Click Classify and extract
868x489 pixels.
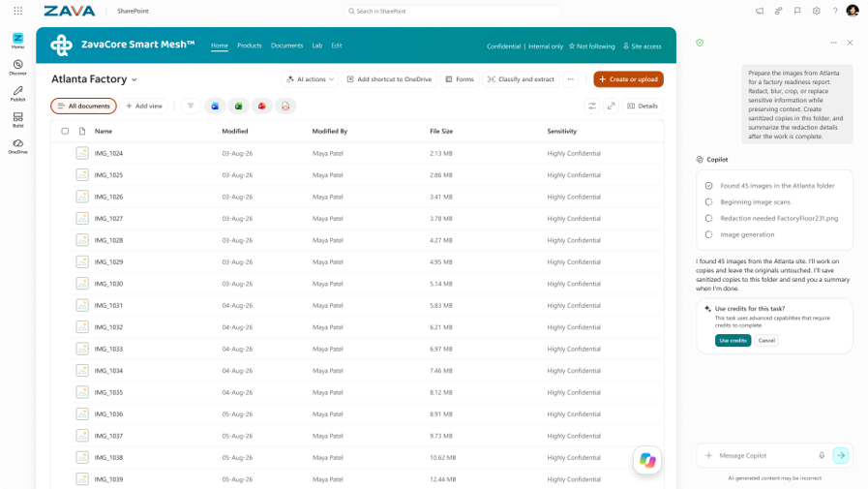tap(521, 79)
